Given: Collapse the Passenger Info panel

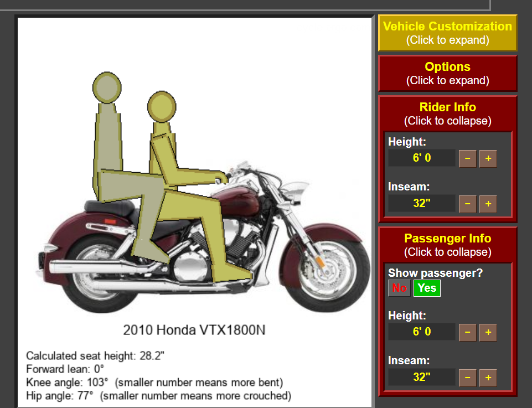Looking at the screenshot, I should coord(447,245).
